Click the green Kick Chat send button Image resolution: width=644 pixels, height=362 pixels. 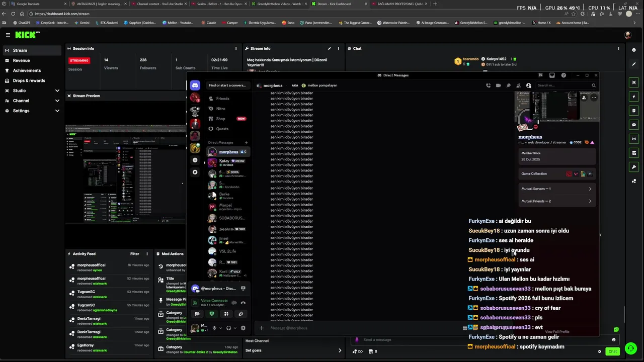pos(612,351)
